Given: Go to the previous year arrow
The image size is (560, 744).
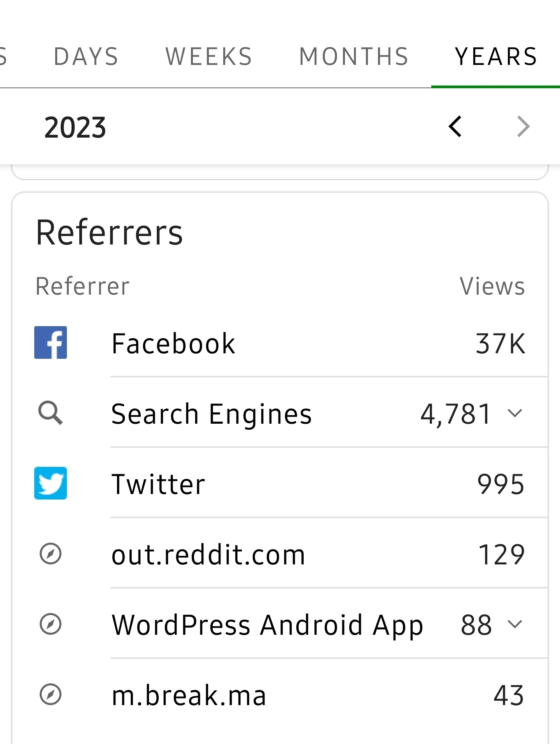Looking at the screenshot, I should 455,127.
